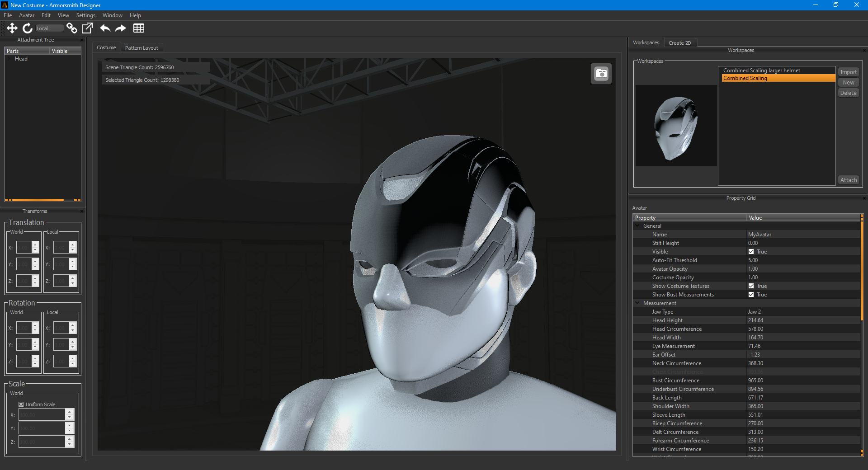This screenshot has height=470, width=868.
Task: Click the Head Height value 214.64
Action: pyautogui.click(x=803, y=320)
